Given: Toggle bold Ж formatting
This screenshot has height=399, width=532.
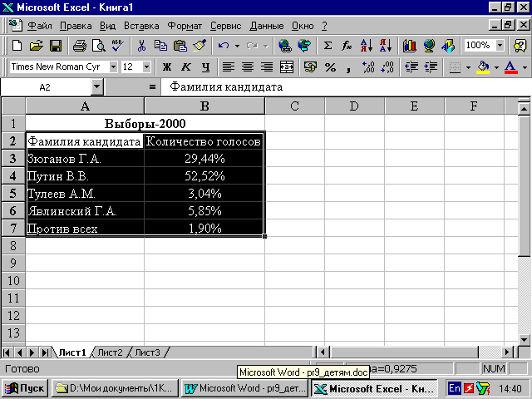Looking at the screenshot, I should tap(166, 66).
